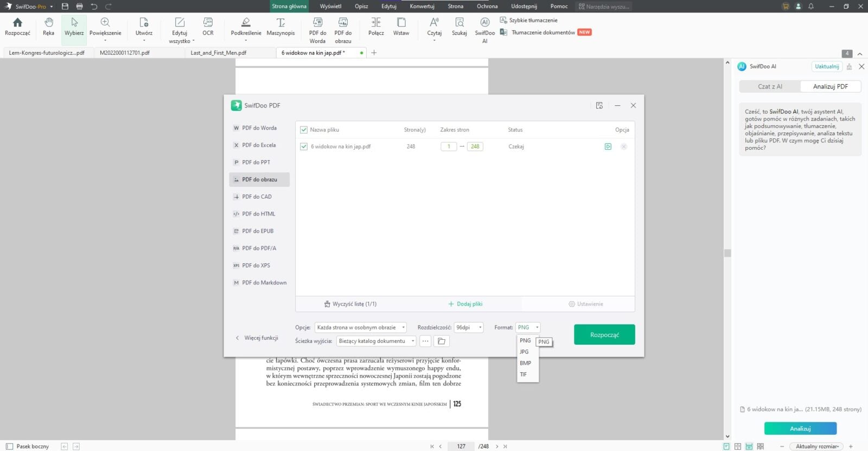Zoom out with the minus icon

(782, 446)
